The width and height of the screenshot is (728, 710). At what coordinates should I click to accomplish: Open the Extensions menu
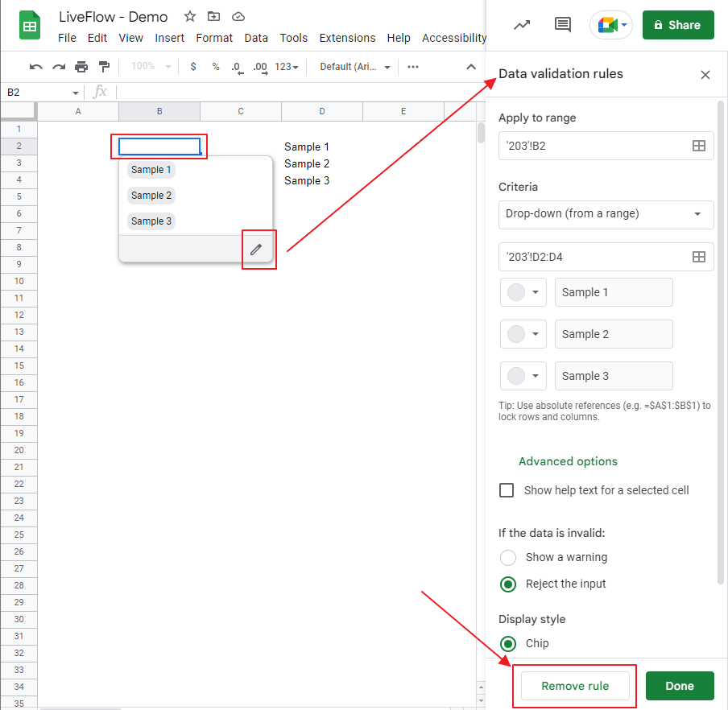tap(347, 38)
